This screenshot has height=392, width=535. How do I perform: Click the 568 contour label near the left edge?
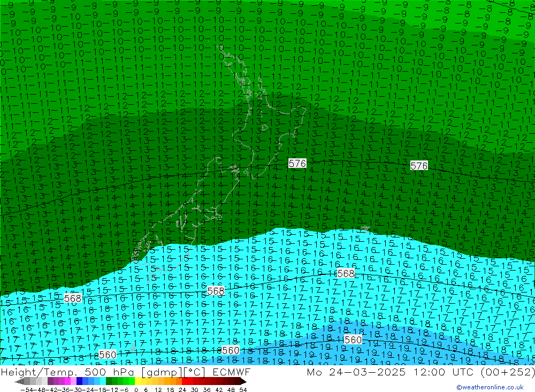[73, 298]
